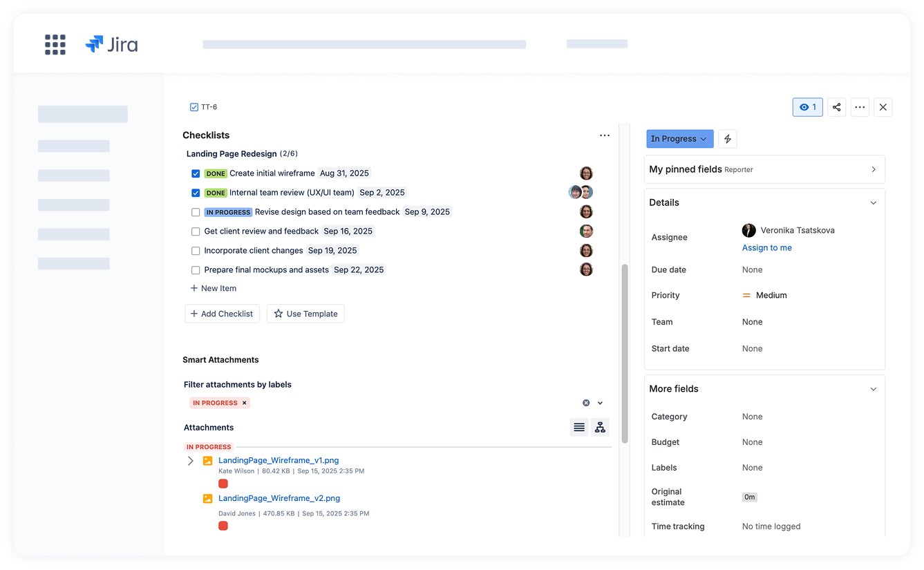Click red label swatch under Wireframe_v2
The height and width of the screenshot is (570, 924).
click(x=223, y=526)
